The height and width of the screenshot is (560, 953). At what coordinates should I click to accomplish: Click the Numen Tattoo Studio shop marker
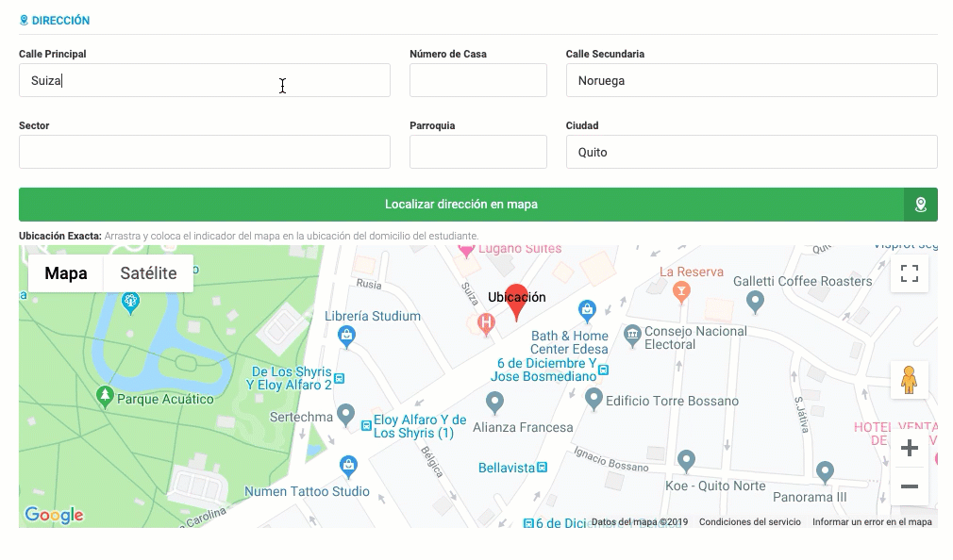(347, 467)
